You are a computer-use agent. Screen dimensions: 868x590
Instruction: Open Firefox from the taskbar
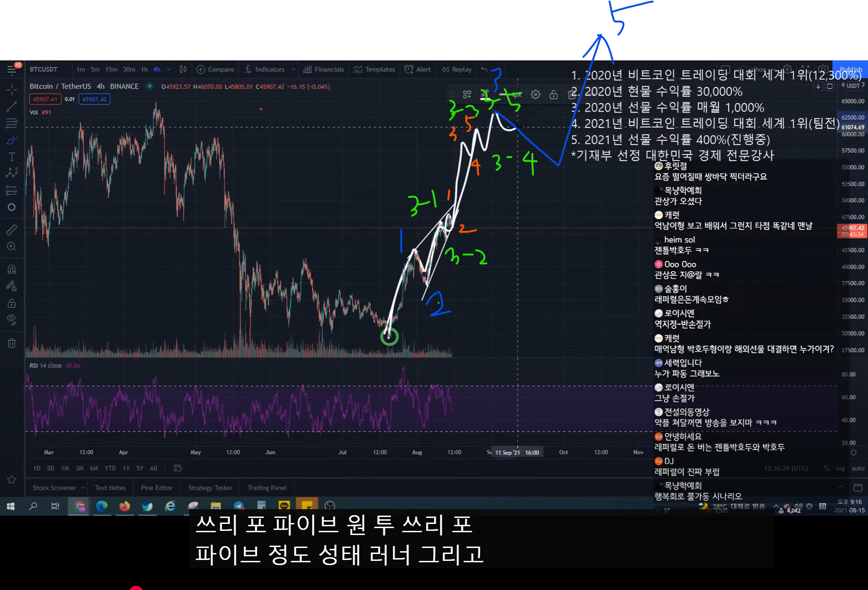pos(124,506)
